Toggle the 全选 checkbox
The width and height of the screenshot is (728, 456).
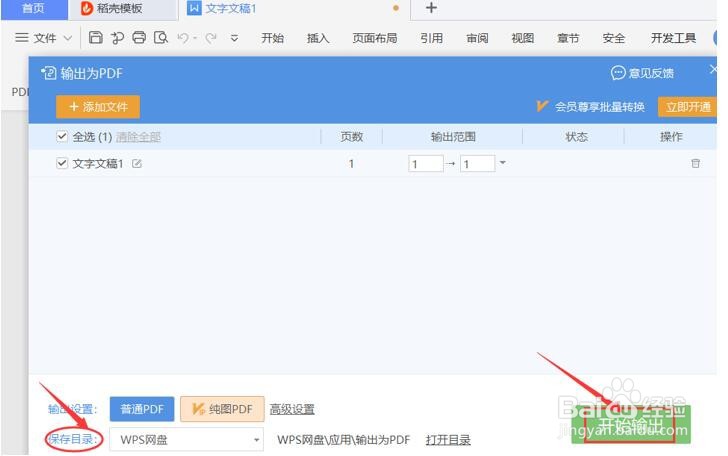click(x=62, y=137)
